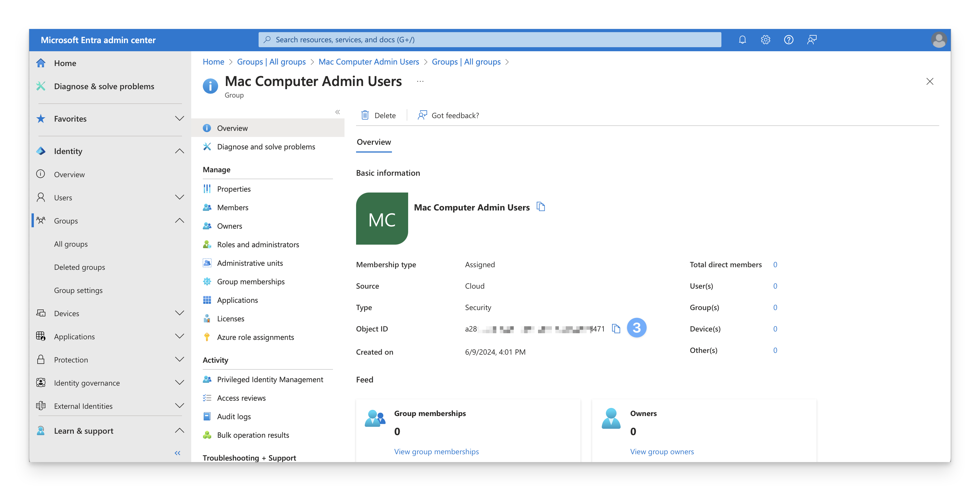Expand the Favorites section
This screenshot has width=980, height=491.
coord(179,118)
